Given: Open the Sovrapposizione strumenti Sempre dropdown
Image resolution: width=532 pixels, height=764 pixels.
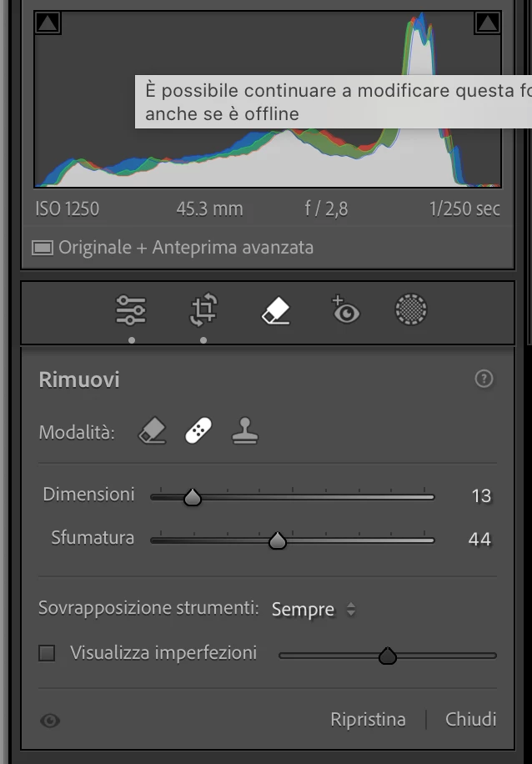Looking at the screenshot, I should point(314,610).
